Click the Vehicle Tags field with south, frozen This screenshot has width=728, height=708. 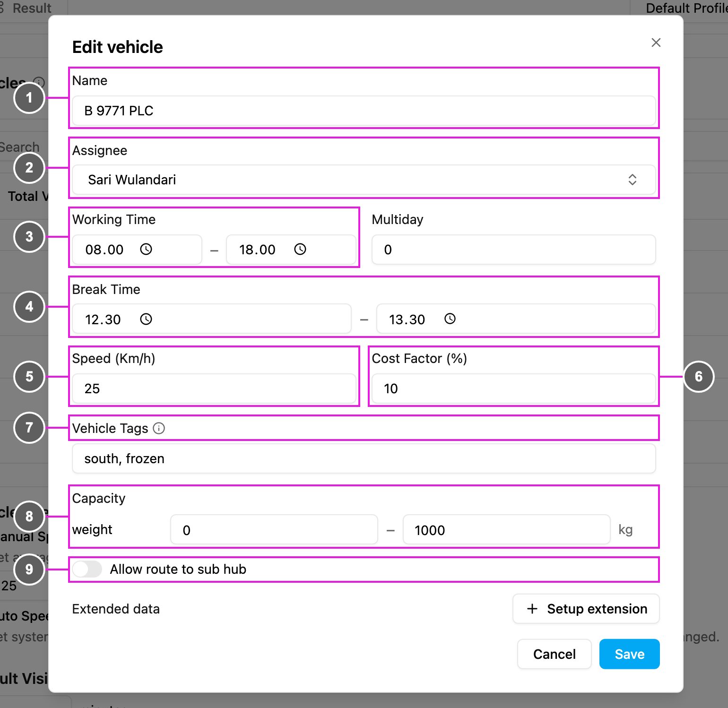[x=364, y=458]
